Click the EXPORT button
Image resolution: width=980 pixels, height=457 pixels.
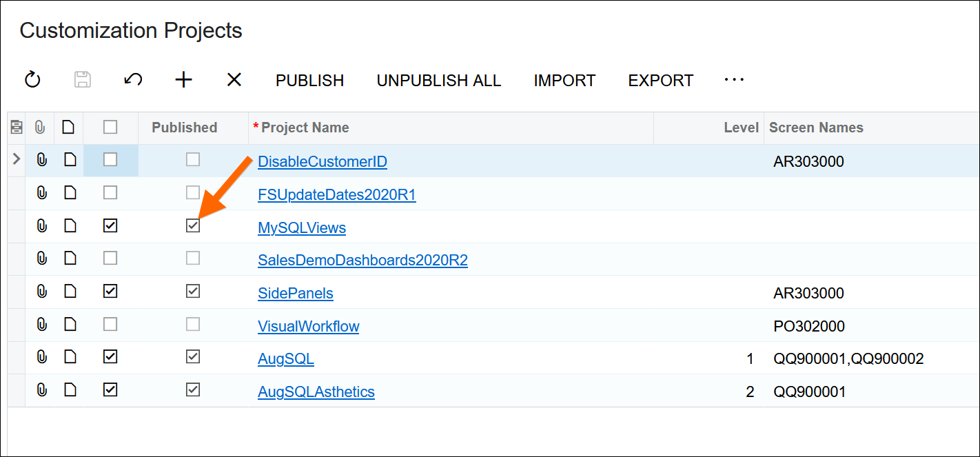tap(661, 81)
